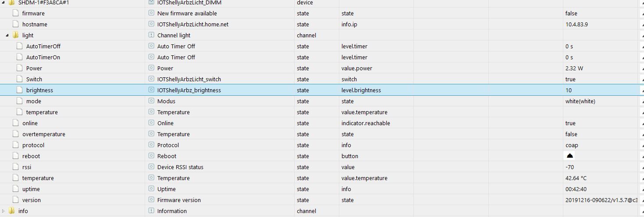Click the channel icon beside Channel light

pos(151,35)
